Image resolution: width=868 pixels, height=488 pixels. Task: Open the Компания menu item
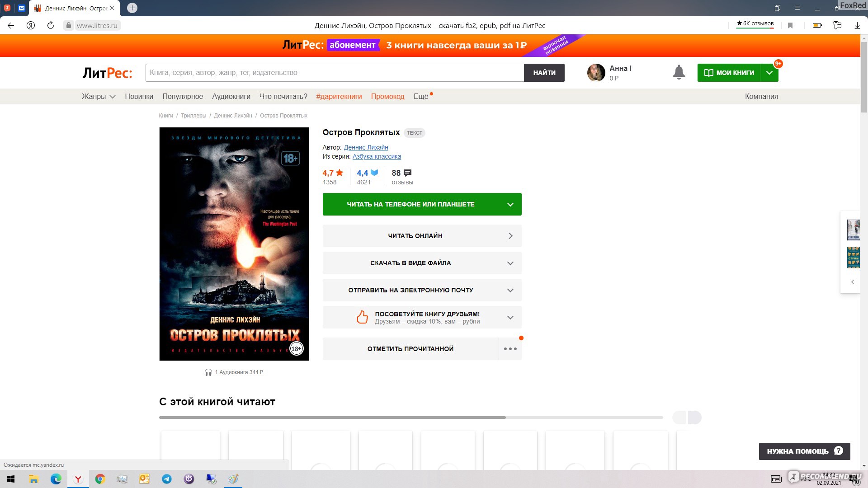coord(761,96)
